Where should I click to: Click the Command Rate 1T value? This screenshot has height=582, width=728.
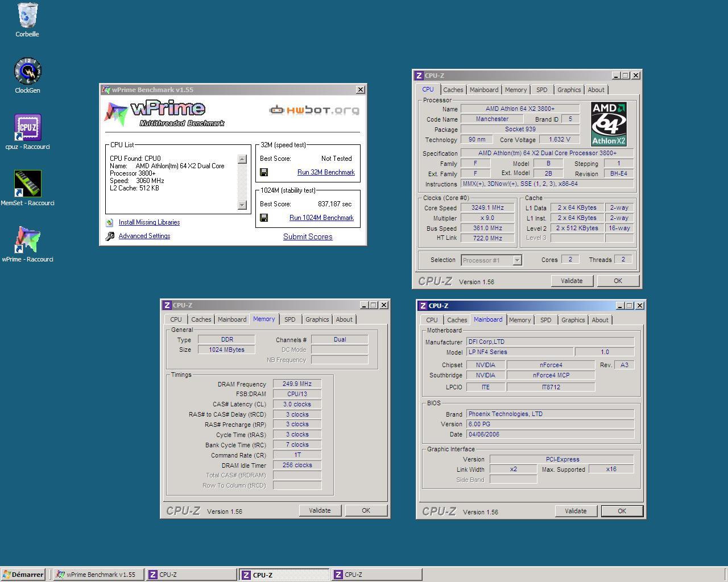click(x=297, y=455)
